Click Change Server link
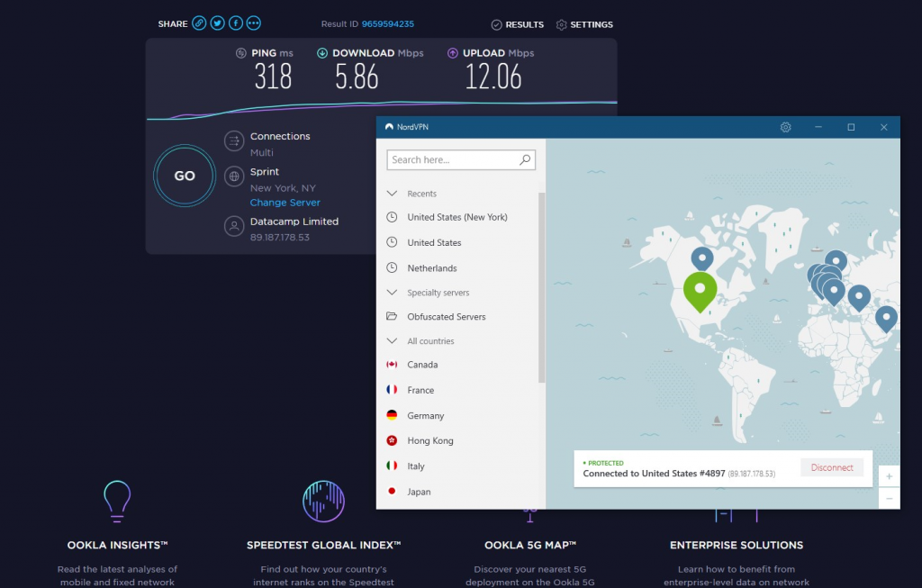Image resolution: width=922 pixels, height=588 pixels. (x=285, y=203)
